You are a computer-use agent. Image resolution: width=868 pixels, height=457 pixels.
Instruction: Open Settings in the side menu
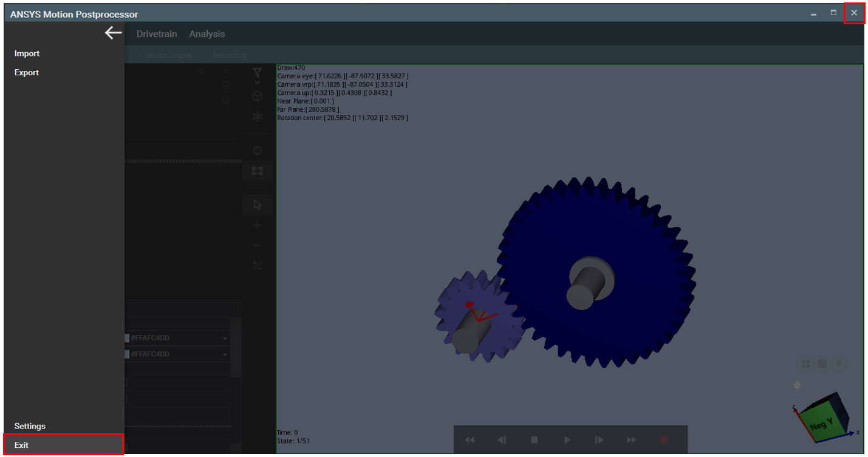[x=30, y=426]
